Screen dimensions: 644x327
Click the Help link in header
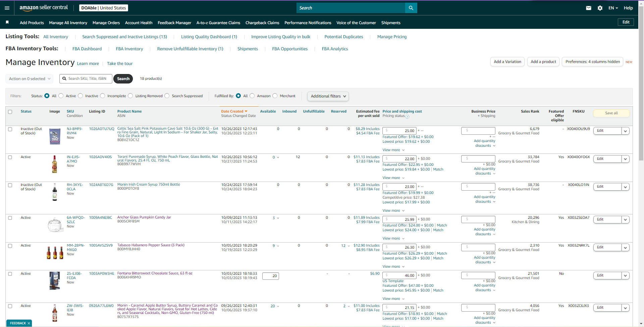(x=628, y=8)
